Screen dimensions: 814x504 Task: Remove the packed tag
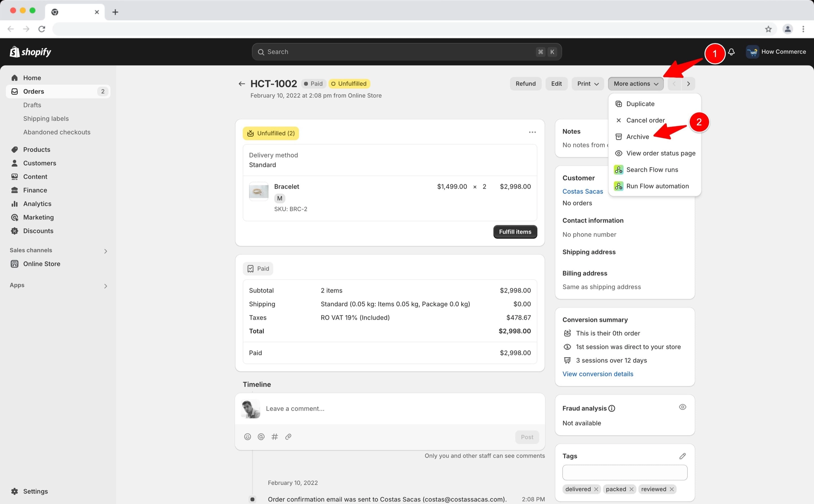(x=631, y=489)
